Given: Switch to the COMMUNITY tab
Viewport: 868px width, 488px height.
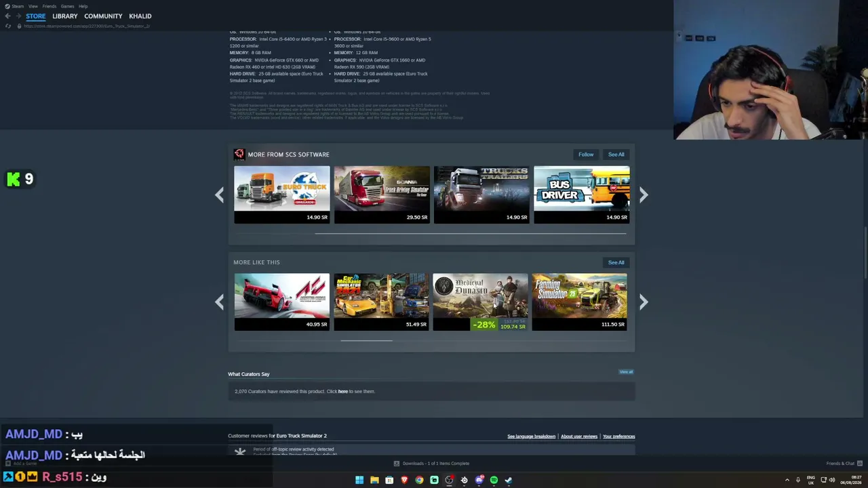Looking at the screenshot, I should (103, 16).
